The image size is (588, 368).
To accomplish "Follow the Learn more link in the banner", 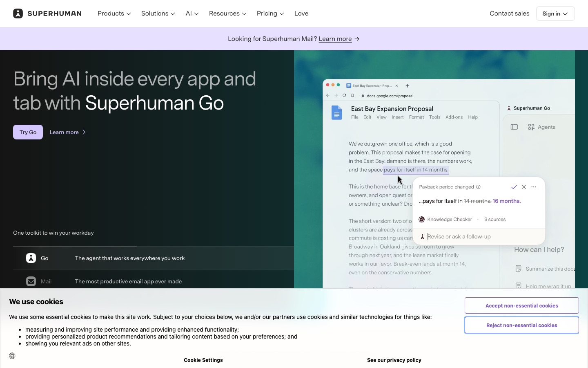I will point(335,39).
